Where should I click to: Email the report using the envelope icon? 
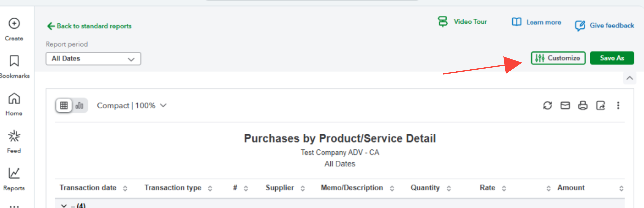point(565,106)
